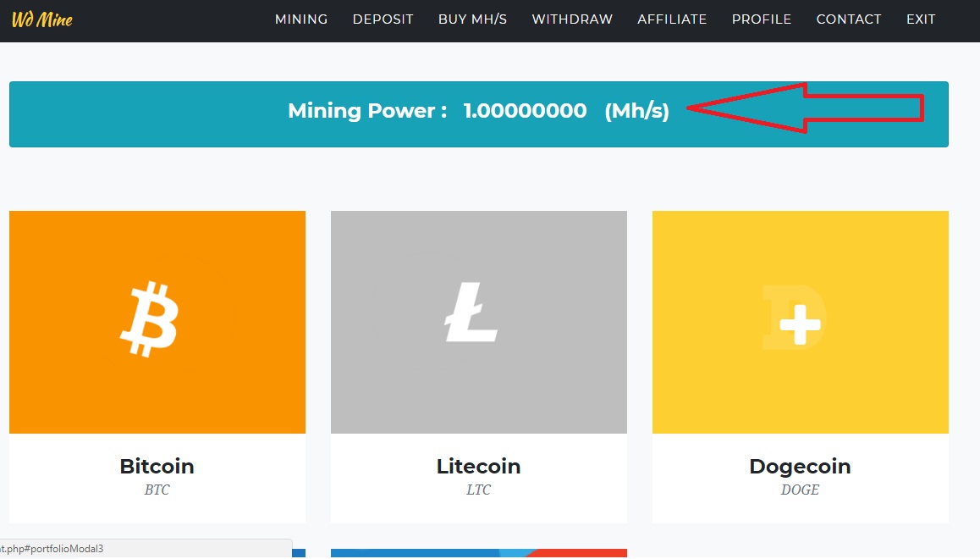The image size is (980, 559).
Task: Select the Litecoin card title
Action: point(478,466)
